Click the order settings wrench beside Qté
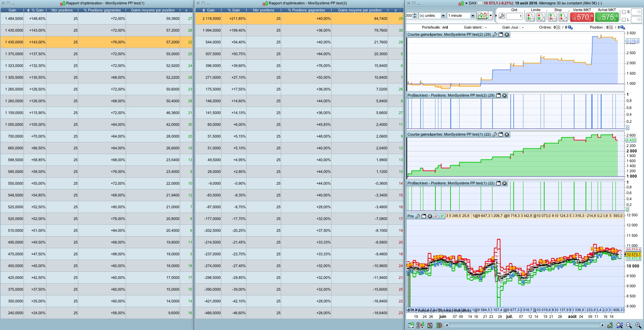Screen dimensions: 644x330 pyautogui.click(x=502, y=16)
